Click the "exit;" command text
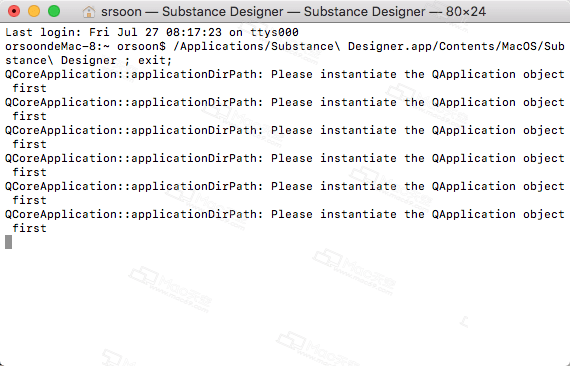Screen dimensions: 570x366 (x=155, y=60)
